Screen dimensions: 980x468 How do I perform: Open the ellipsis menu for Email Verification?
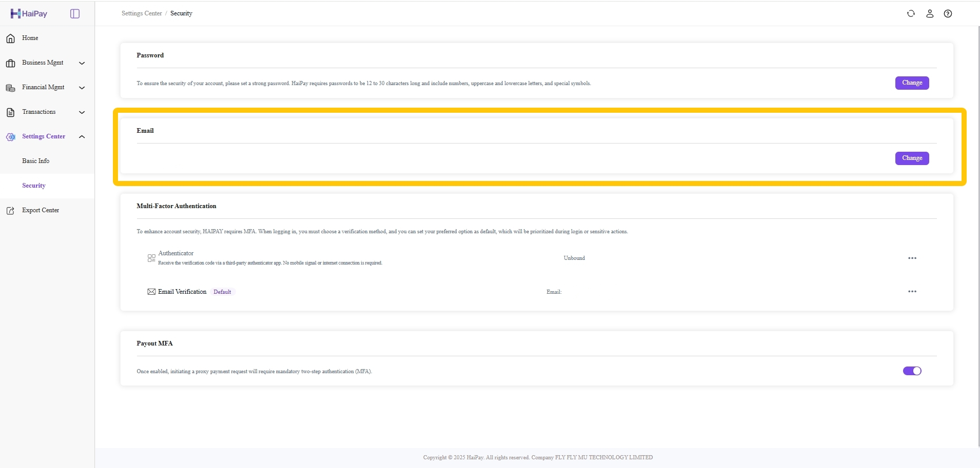pos(913,291)
